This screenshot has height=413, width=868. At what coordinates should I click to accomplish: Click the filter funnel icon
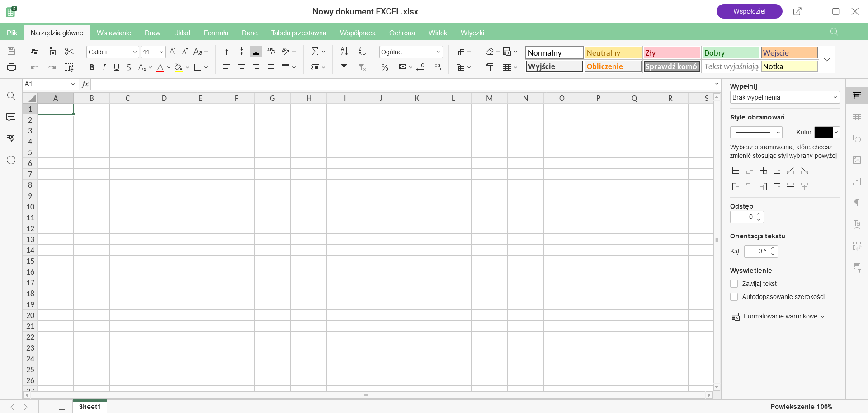click(344, 67)
